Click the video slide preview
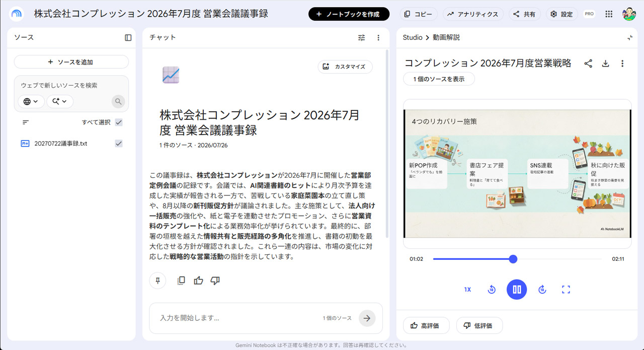 [517, 174]
